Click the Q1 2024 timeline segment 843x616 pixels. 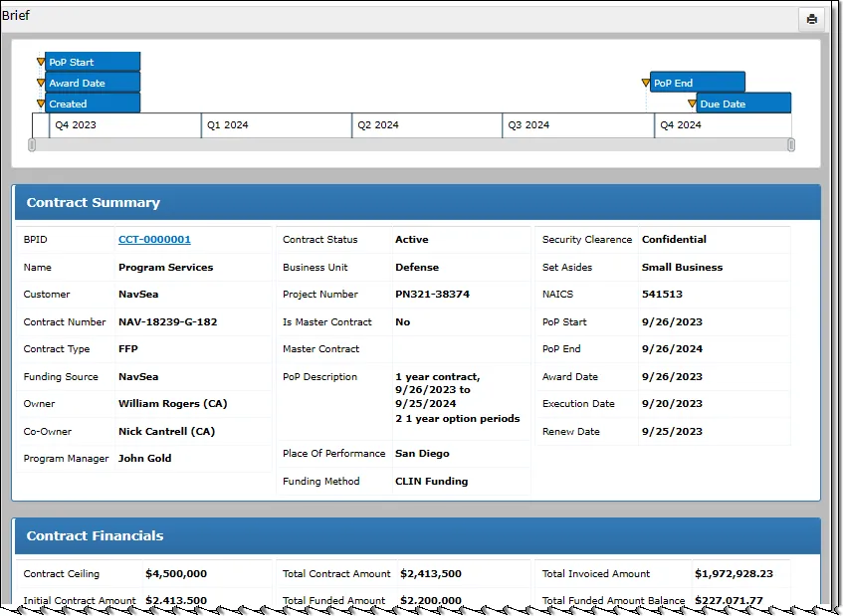point(276,125)
